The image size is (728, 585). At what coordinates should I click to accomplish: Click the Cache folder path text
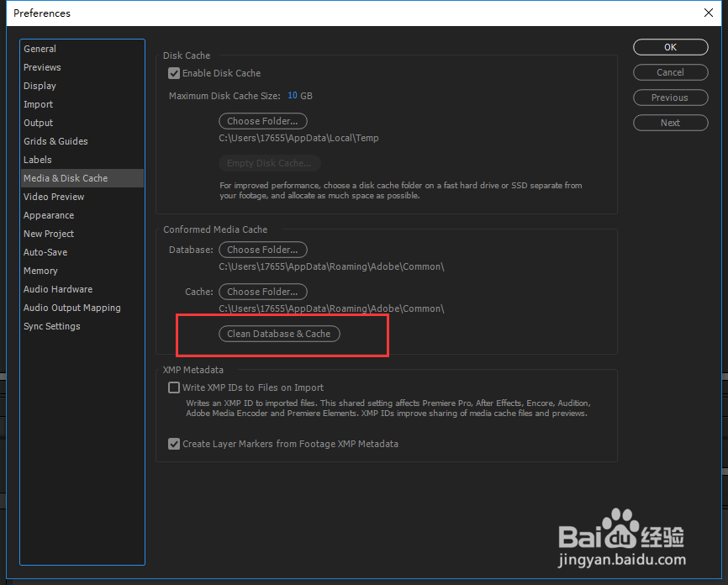[x=331, y=308]
